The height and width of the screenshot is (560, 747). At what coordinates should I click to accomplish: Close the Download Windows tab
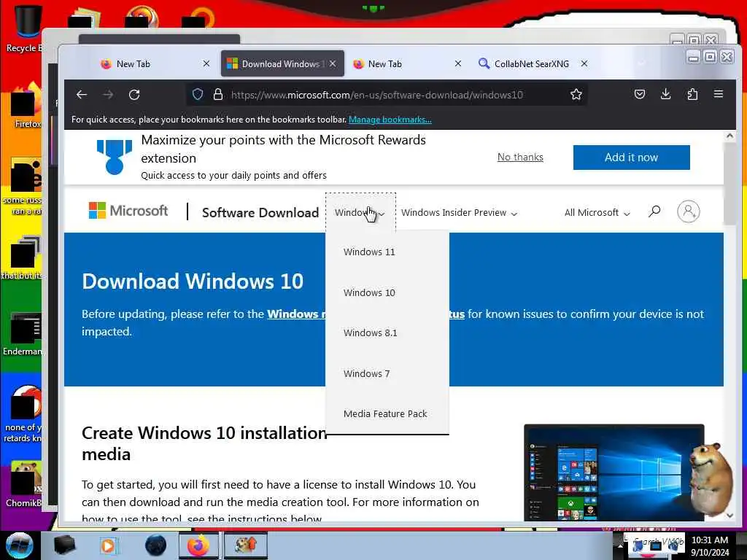pos(333,63)
